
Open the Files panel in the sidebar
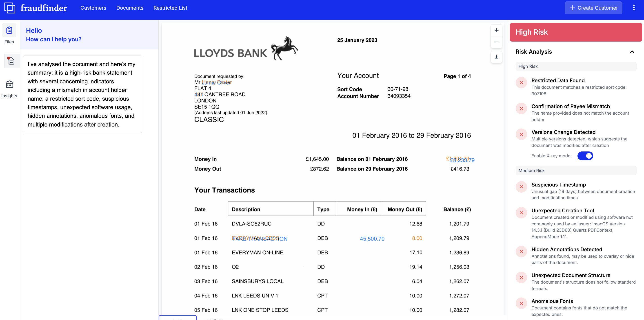(9, 33)
